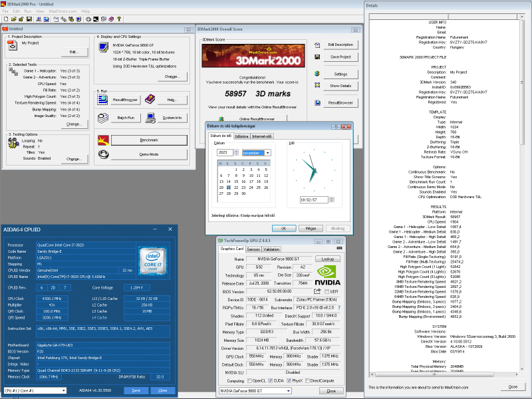Image resolution: width=532 pixels, height=399 pixels.
Task: Open the File menu in 3DMark2000
Action: (5, 11)
